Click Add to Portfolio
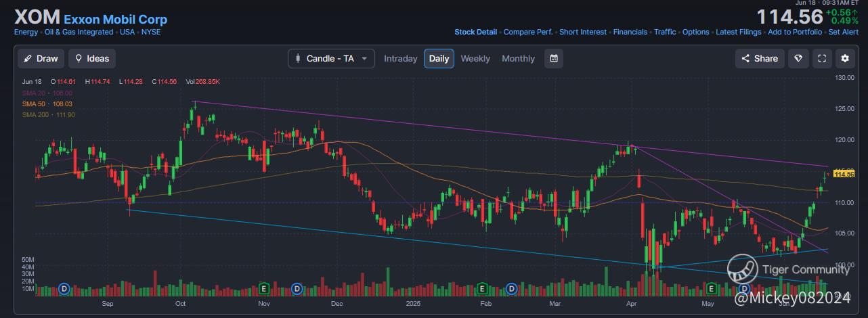The width and height of the screenshot is (868, 318). point(795,32)
